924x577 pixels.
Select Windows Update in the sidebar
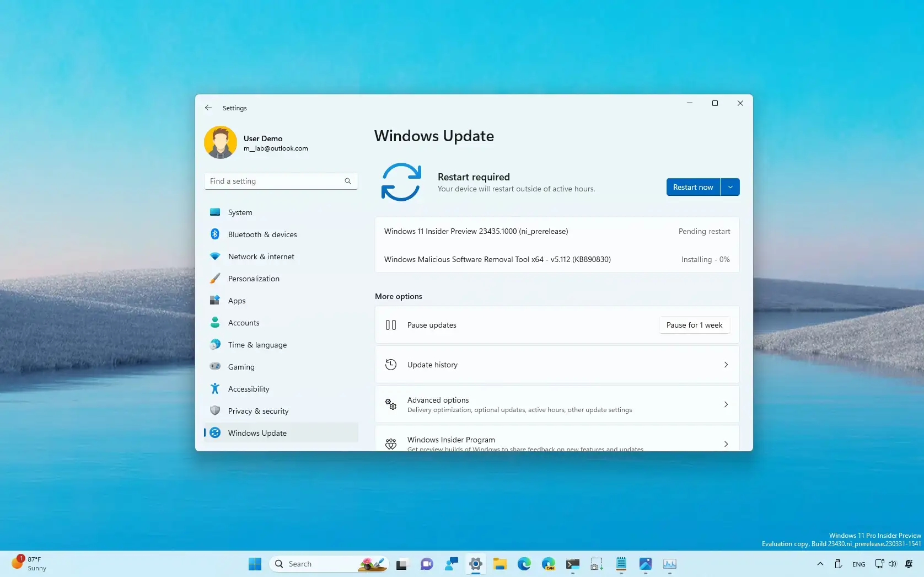tap(281, 433)
